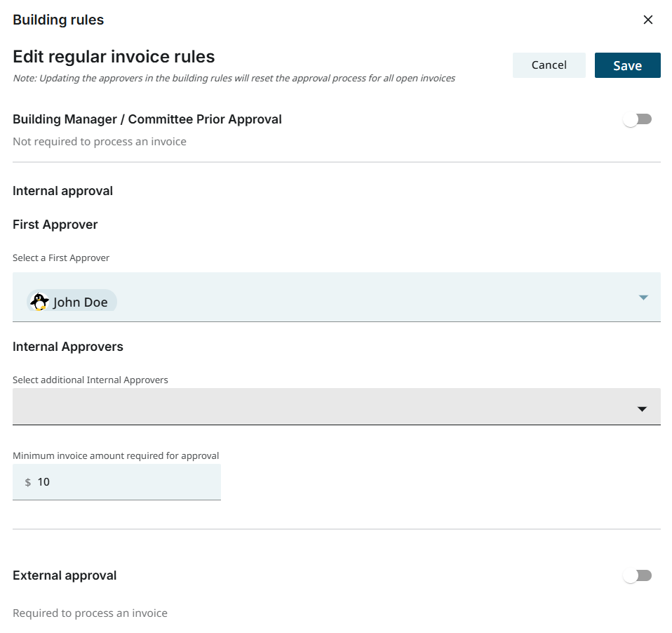672x633 pixels.
Task: Toggle Building Manager / Committee Prior Approval switch
Action: click(638, 119)
